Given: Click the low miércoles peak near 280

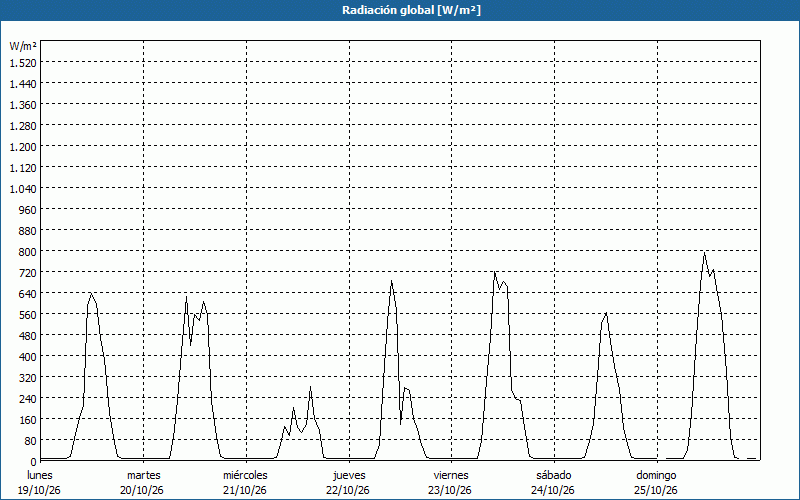Looking at the screenshot, I should [310, 387].
